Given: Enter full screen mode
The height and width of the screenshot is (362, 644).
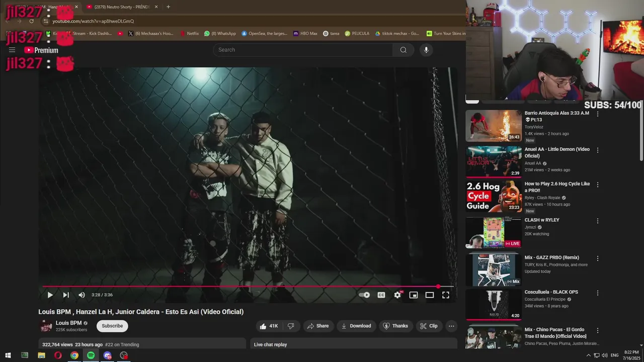Looking at the screenshot, I should click(x=446, y=295).
